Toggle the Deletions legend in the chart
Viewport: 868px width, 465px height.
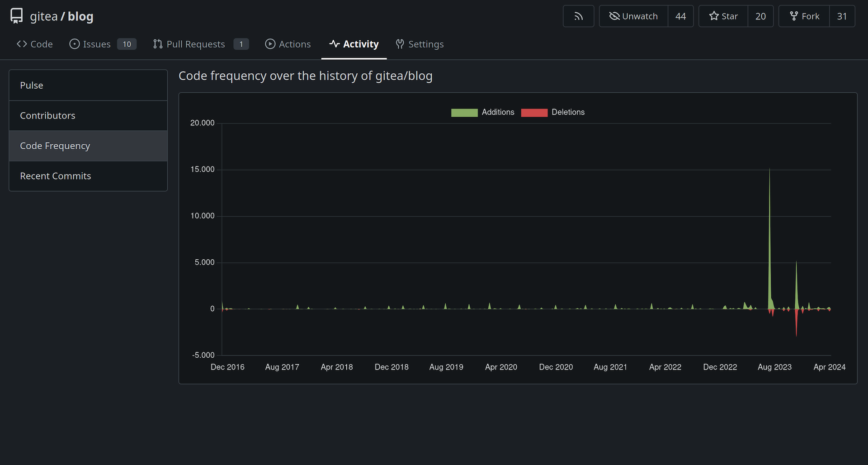click(x=552, y=112)
